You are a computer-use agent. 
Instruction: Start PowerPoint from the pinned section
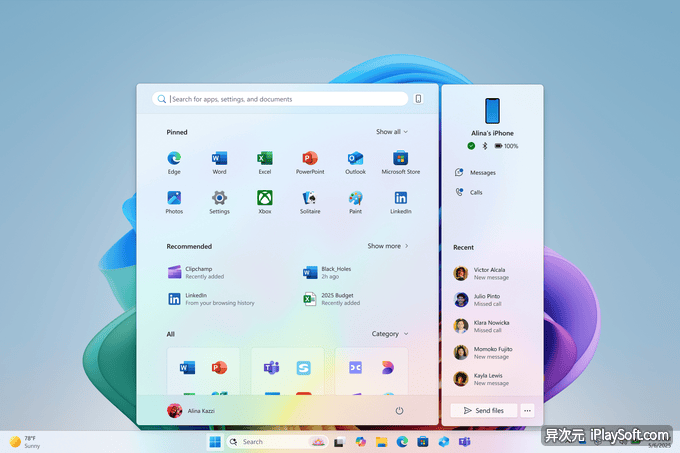310,159
